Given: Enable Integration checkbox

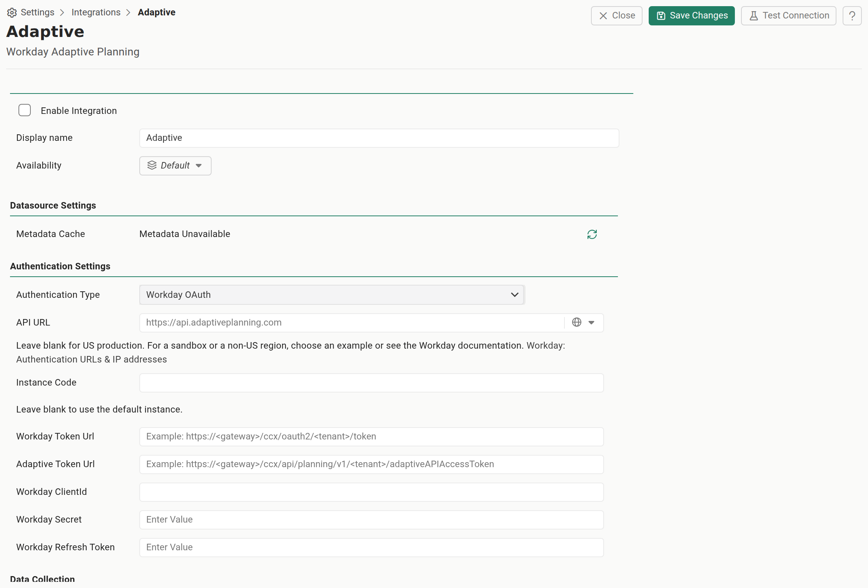Looking at the screenshot, I should tap(25, 110).
